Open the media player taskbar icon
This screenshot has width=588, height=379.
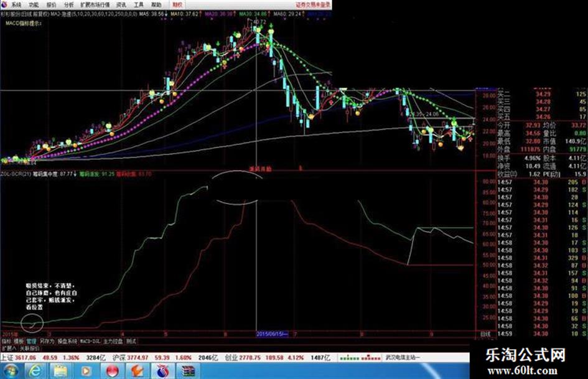click(86, 371)
